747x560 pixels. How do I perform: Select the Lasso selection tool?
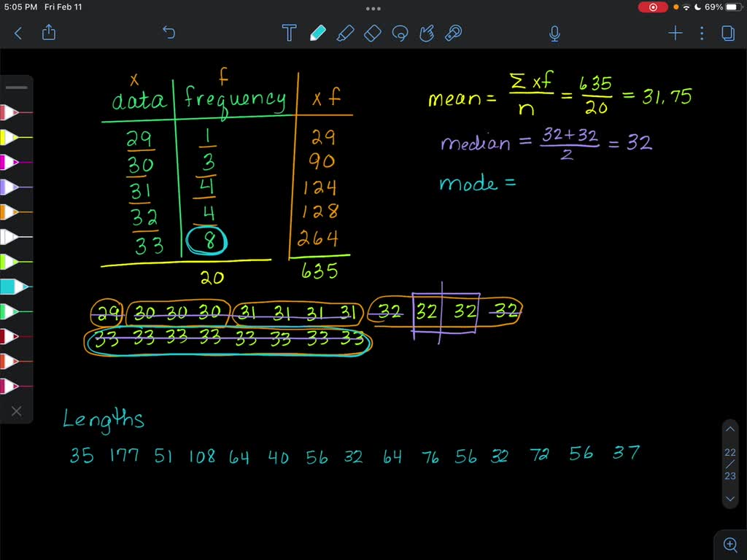[400, 33]
